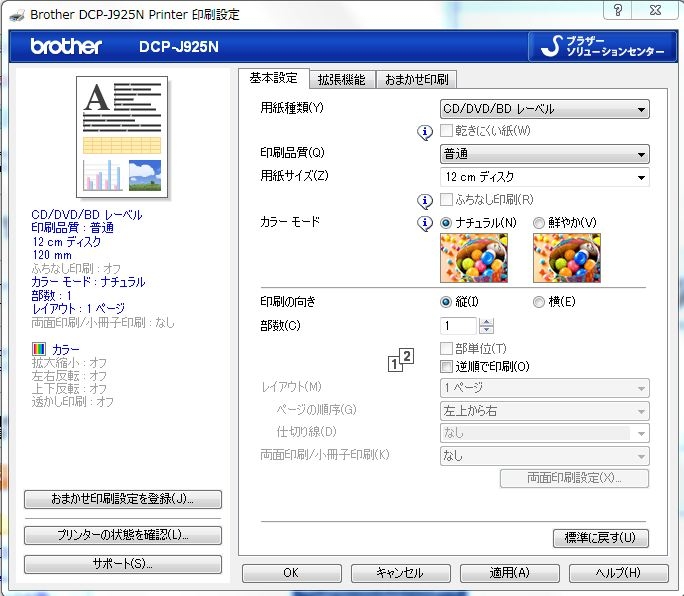Image resolution: width=684 pixels, height=596 pixels.
Task: Click OK button
Action: click(x=291, y=573)
